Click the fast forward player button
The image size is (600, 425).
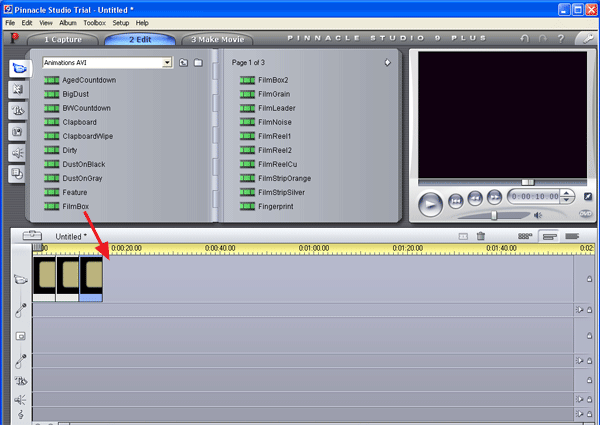pos(494,197)
